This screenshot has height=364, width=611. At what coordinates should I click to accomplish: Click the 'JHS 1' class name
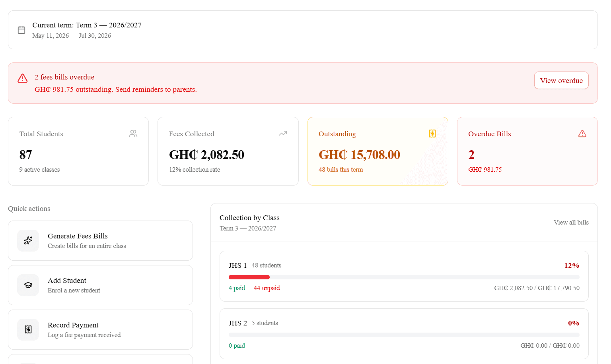pyautogui.click(x=238, y=265)
